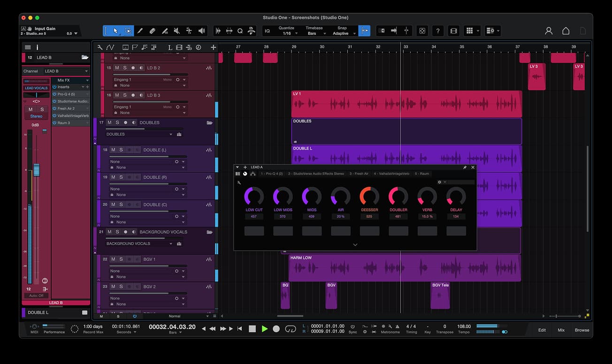Open the inspector info icon
The width and height of the screenshot is (612, 364).
pyautogui.click(x=37, y=47)
